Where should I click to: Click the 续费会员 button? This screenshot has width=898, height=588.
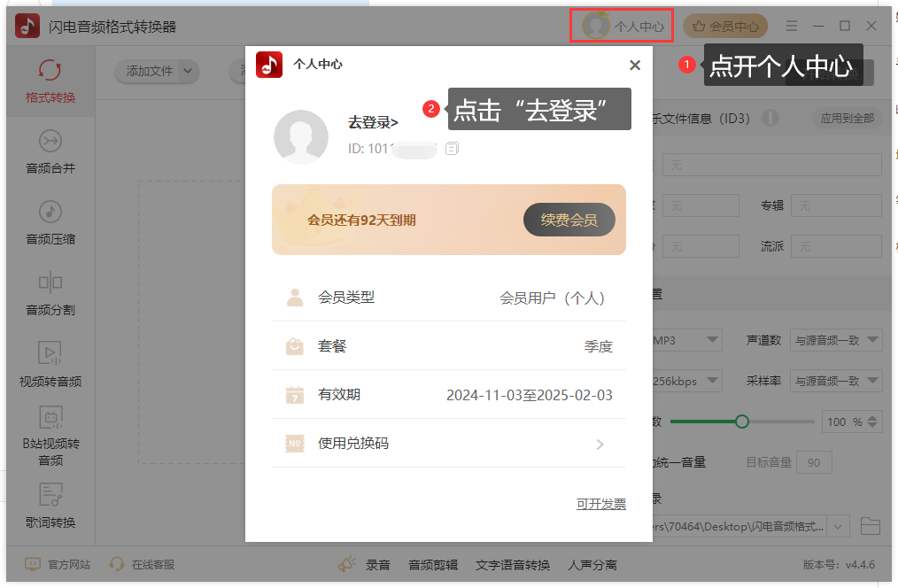click(569, 220)
